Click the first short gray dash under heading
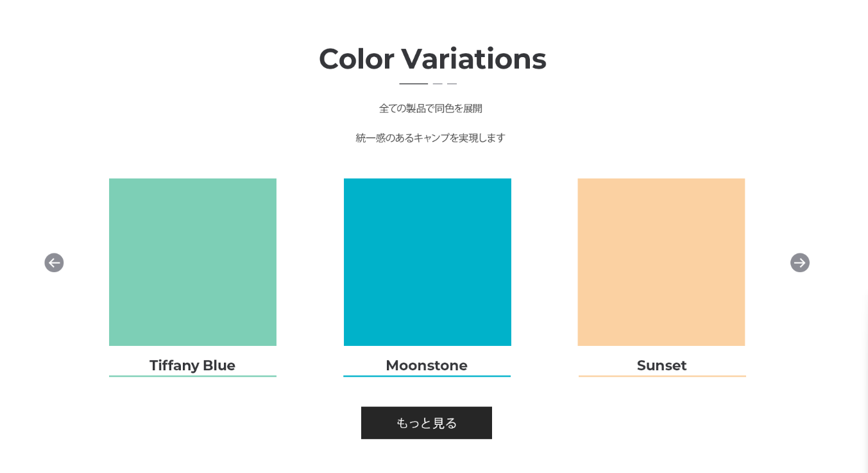868x473 pixels. point(438,84)
